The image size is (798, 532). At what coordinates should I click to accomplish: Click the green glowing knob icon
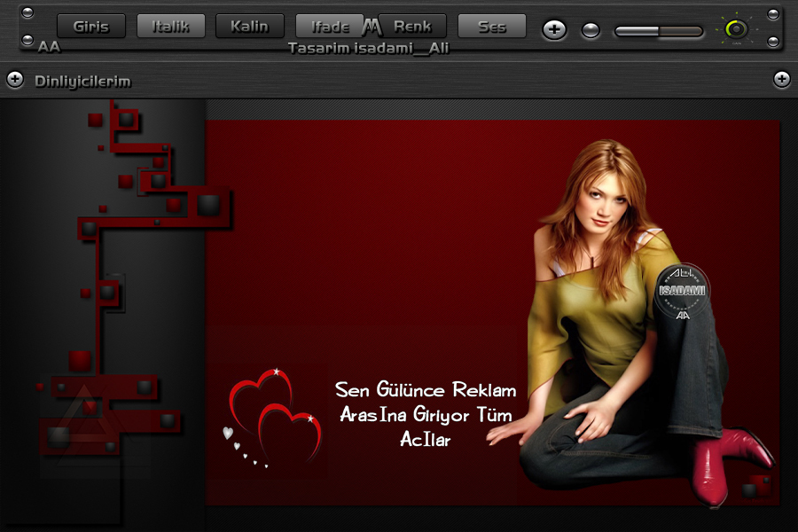tap(735, 29)
